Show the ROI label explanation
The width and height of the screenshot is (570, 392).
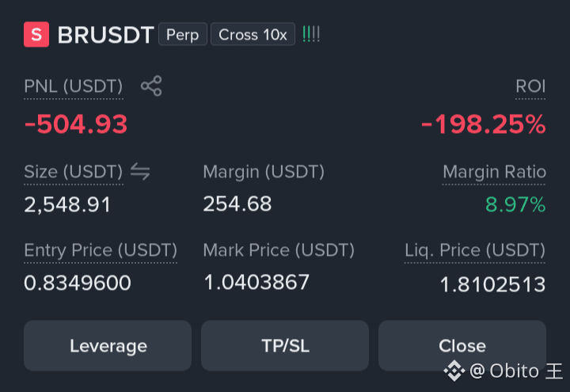coord(530,86)
